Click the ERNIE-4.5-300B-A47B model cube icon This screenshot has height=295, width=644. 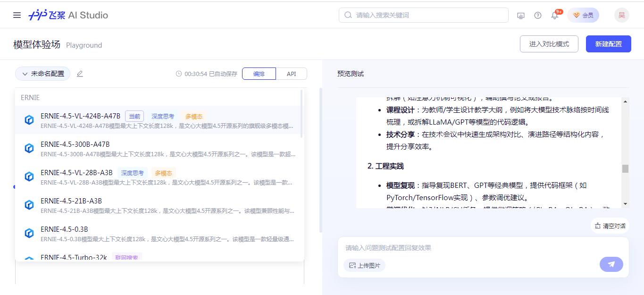[x=29, y=148]
